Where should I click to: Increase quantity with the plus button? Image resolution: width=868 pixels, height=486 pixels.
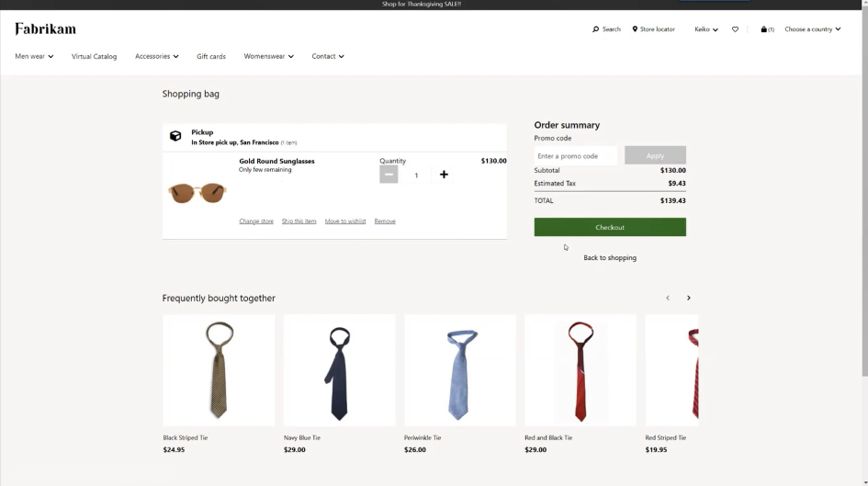coord(444,175)
